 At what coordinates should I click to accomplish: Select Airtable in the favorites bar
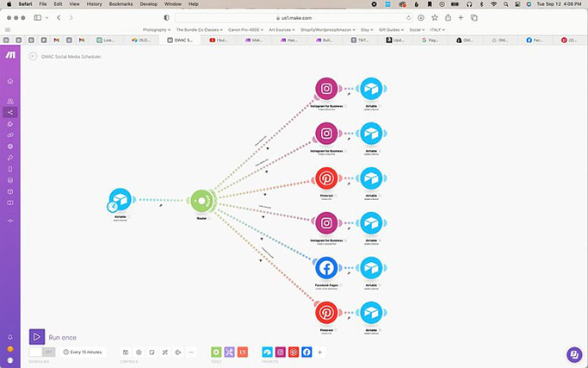268,352
